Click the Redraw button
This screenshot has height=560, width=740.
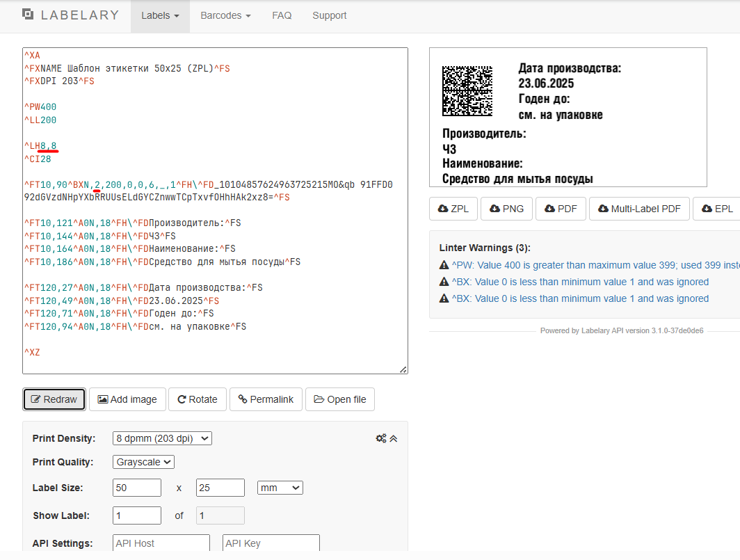pos(54,399)
